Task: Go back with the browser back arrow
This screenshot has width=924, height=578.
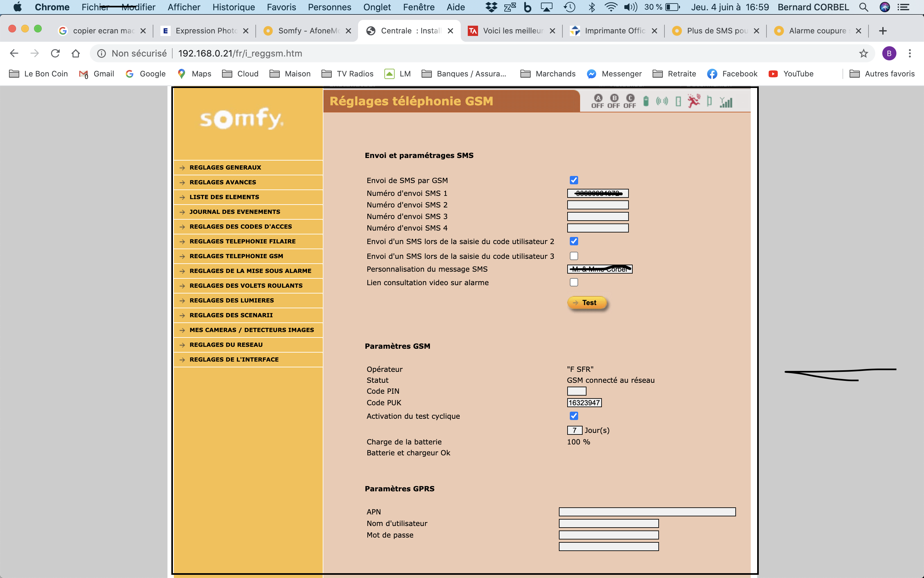Action: coord(14,54)
